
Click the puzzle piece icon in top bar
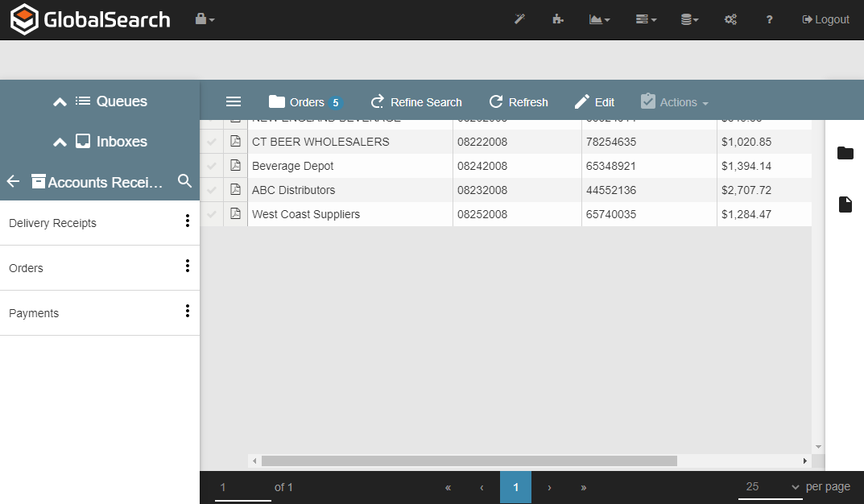pyautogui.click(x=557, y=19)
